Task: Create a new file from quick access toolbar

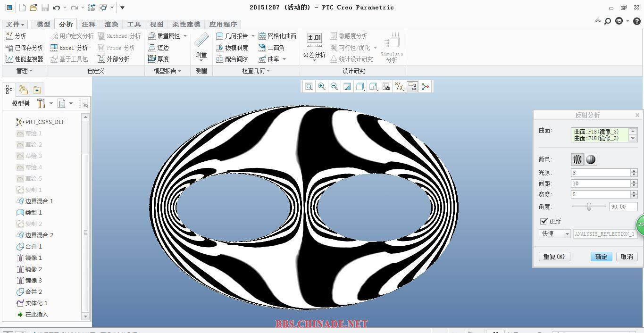Action: (22, 8)
